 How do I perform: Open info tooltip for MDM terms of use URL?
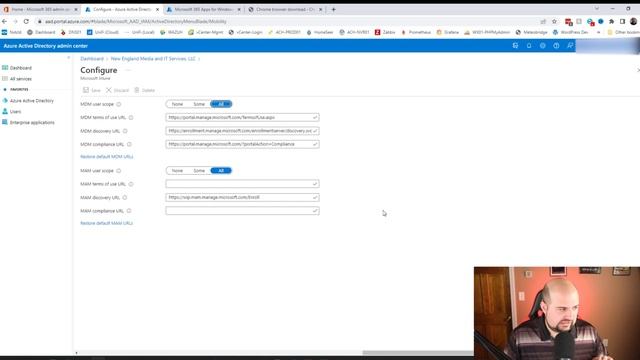tap(131, 118)
